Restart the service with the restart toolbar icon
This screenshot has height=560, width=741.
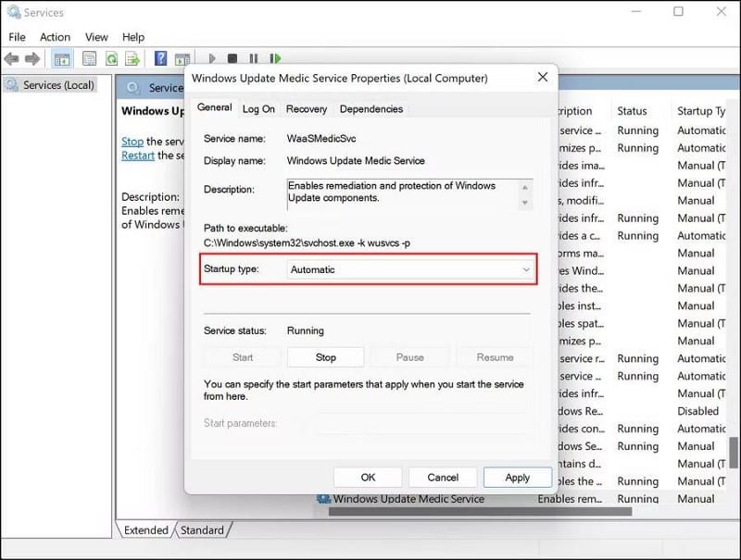pos(276,58)
